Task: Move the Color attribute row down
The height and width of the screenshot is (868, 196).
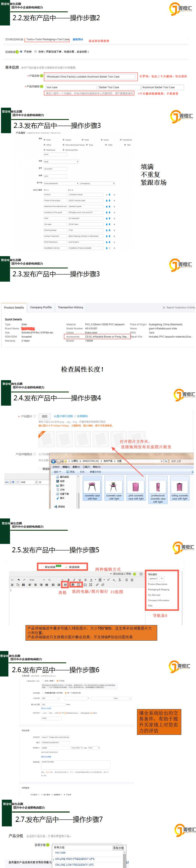Action: click(x=109, y=218)
